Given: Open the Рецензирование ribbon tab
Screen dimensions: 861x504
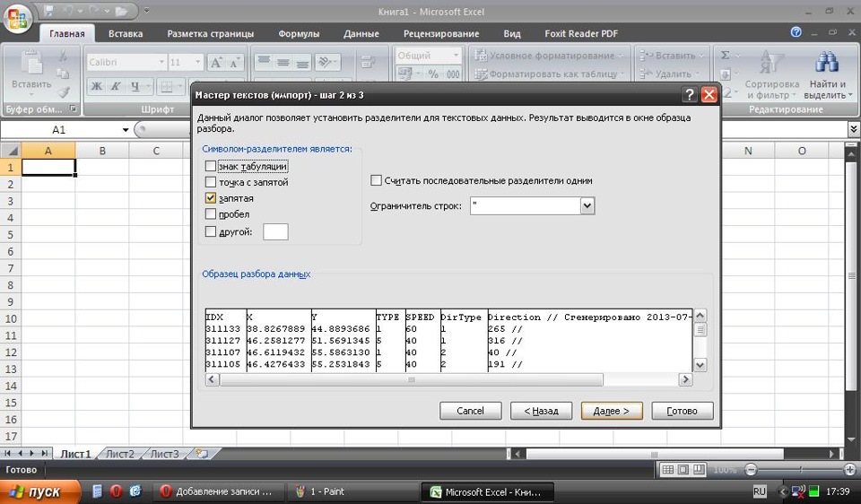Looking at the screenshot, I should pos(441,33).
